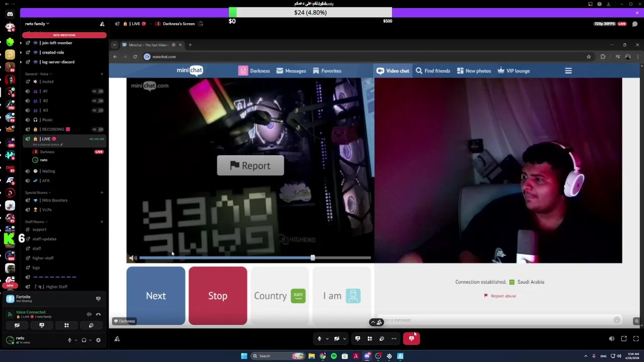This screenshot has width=644, height=362.
Task: Click the Report flag button on video
Action: click(x=251, y=165)
